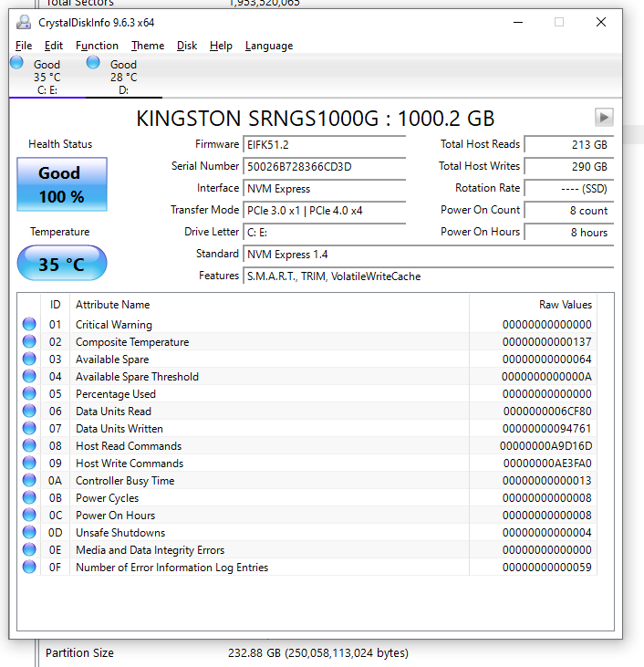Click the Attribute Name column header
Viewport: 644px width, 667px height.
(270, 305)
